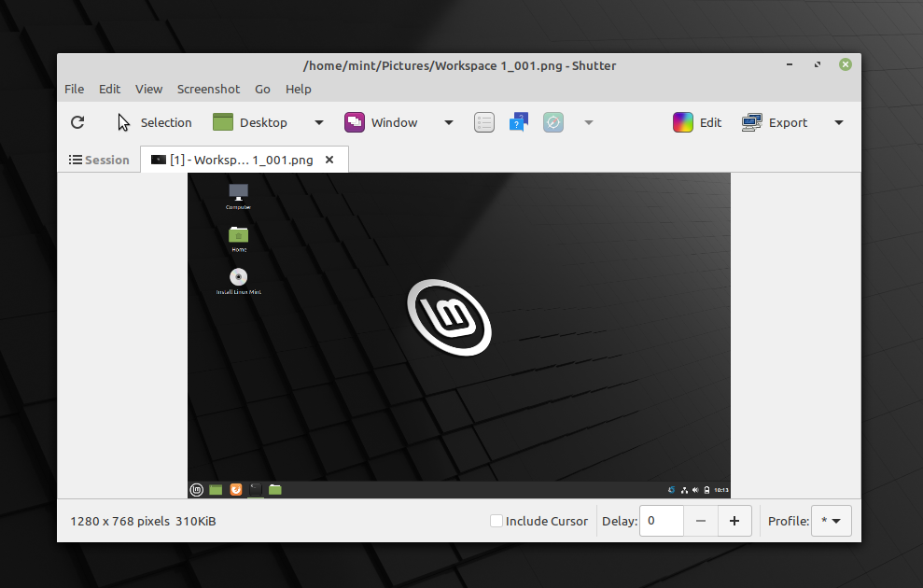Open the Desktop capture dropdown arrow

(319, 122)
